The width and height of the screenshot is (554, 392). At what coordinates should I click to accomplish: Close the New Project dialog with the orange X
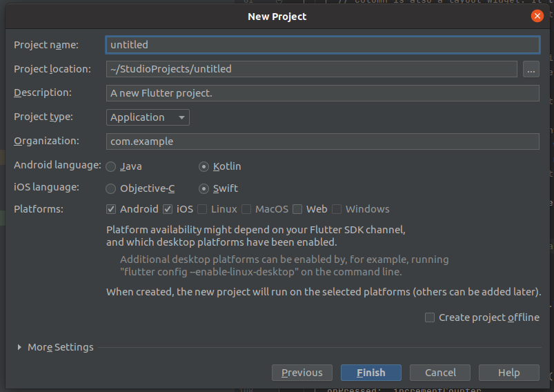537,16
